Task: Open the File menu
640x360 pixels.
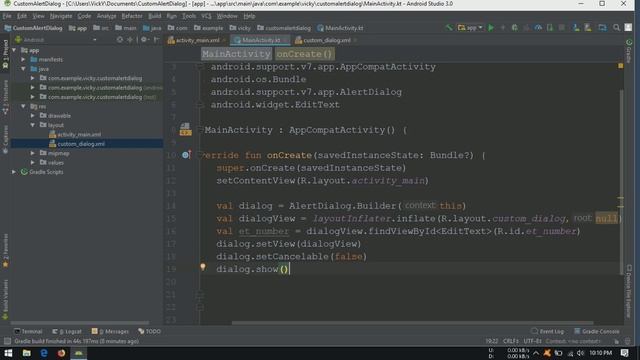Action: tap(7, 16)
